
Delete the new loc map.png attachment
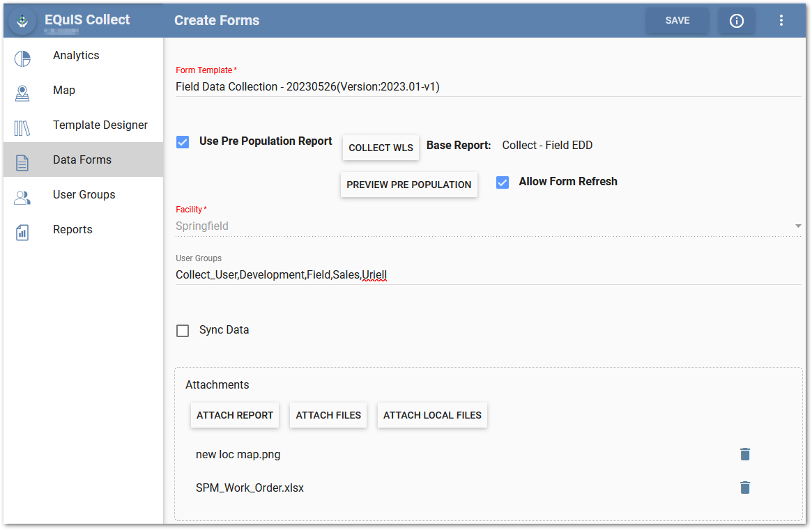click(744, 454)
